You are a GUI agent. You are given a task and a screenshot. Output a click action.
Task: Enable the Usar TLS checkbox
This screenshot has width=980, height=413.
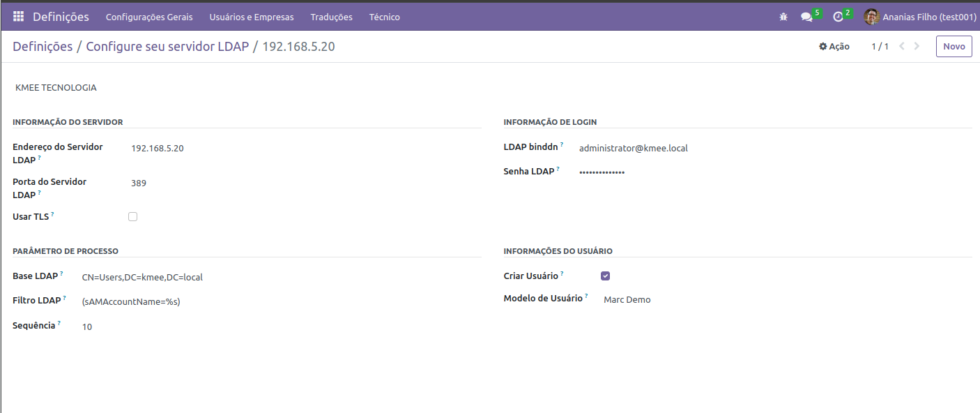pos(133,217)
